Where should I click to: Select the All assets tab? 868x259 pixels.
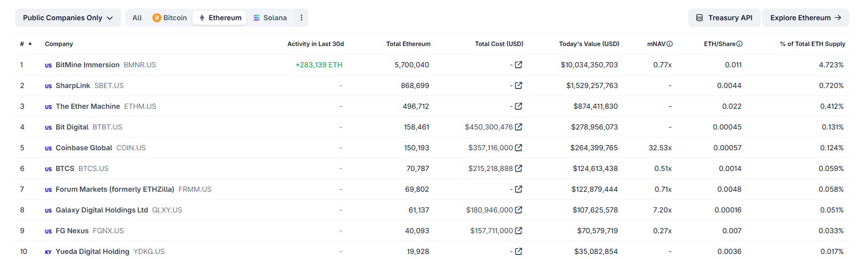[x=137, y=18]
